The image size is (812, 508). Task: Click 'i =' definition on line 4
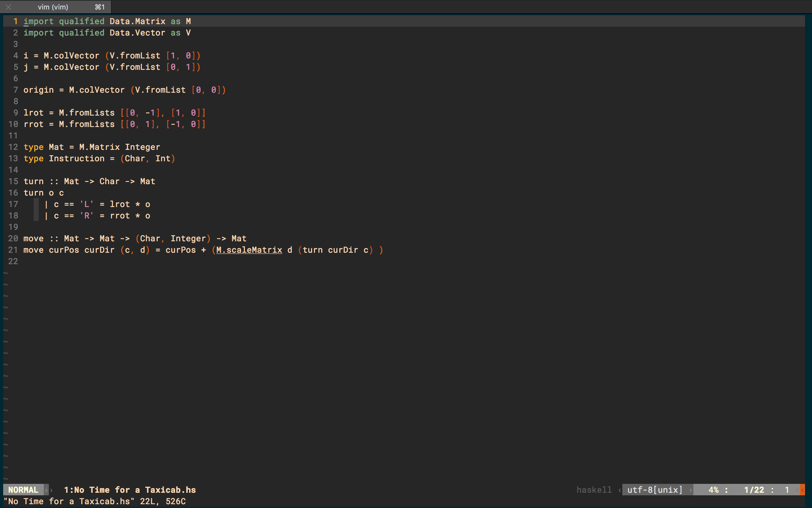31,56
